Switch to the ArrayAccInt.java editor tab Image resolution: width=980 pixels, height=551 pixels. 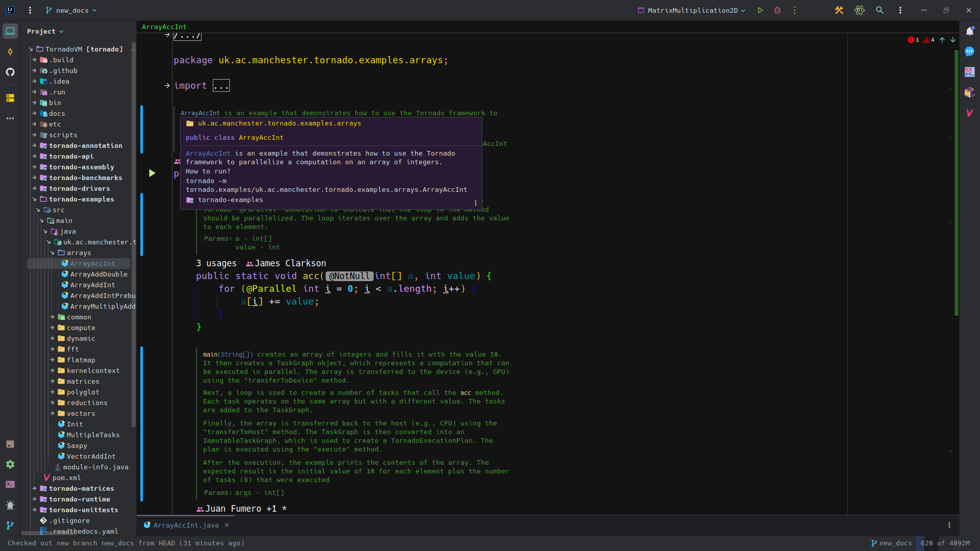tap(185, 525)
